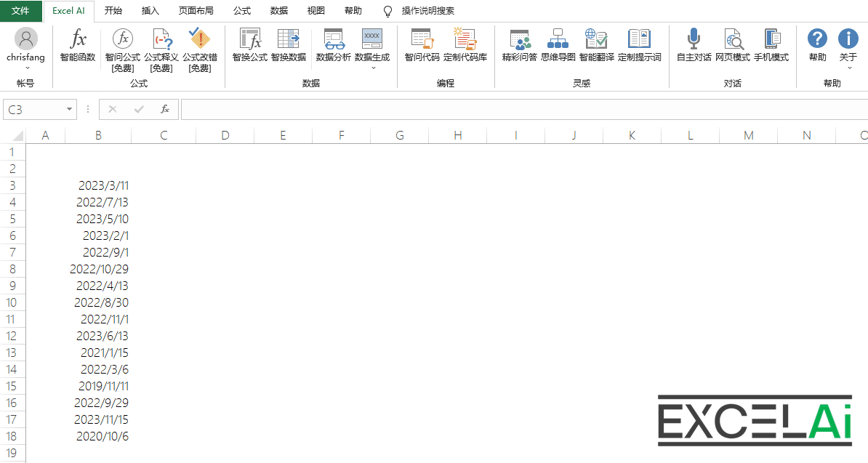Open 公式释义 formula explanation tool
This screenshot has width=868, height=463.
tap(161, 50)
